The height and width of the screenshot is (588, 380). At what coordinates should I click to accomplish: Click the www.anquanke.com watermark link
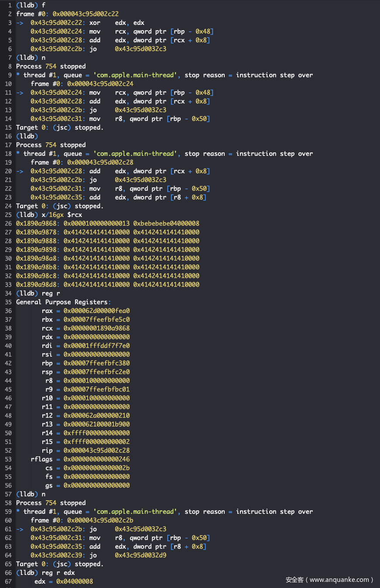pyautogui.click(x=329, y=580)
